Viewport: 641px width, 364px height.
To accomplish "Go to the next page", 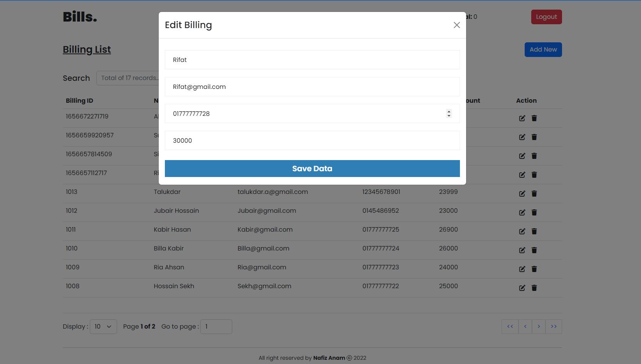I will 539,327.
